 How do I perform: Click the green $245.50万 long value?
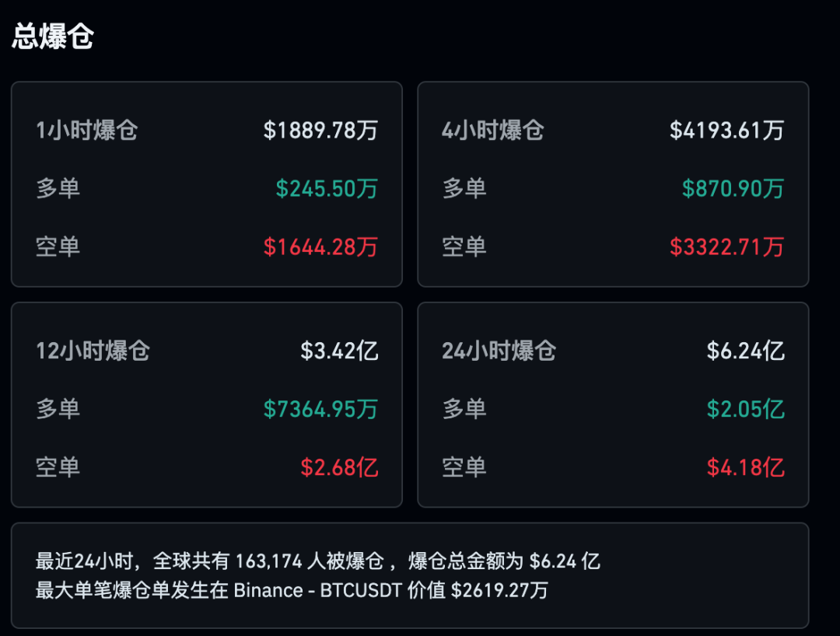[327, 188]
